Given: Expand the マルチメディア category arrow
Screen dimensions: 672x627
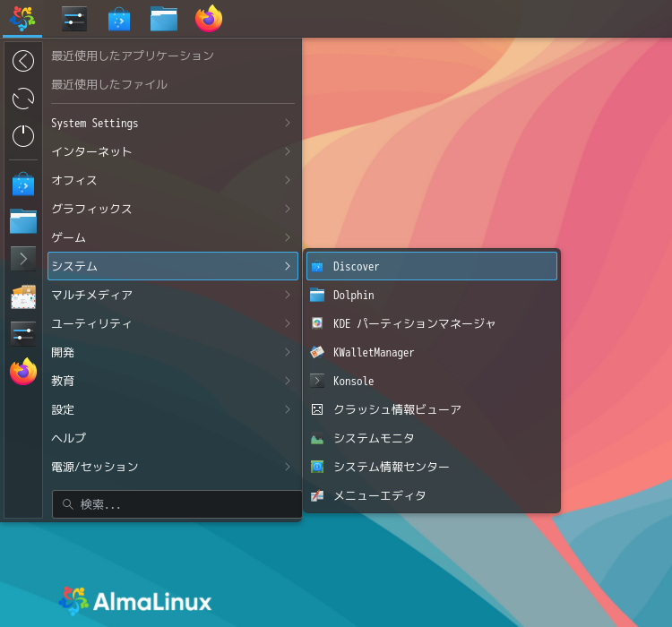Looking at the screenshot, I should pos(288,295).
